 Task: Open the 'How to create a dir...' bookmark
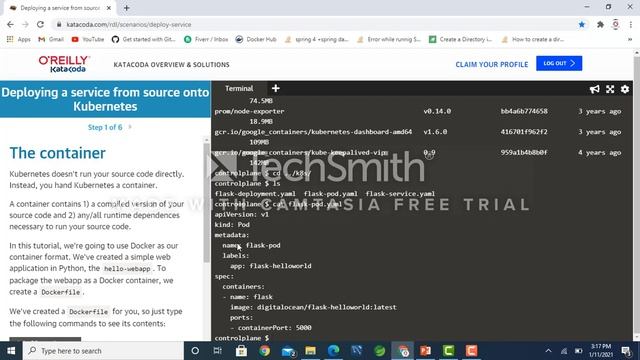point(533,39)
